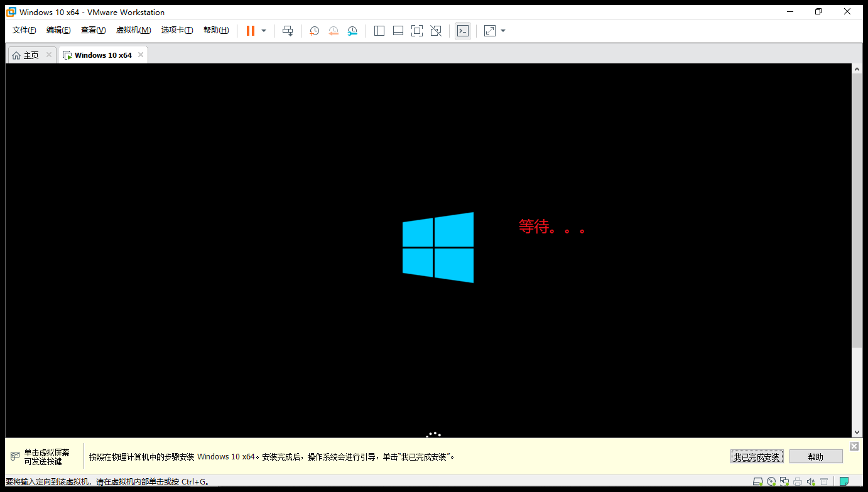Toggle the console view button
This screenshot has height=492, width=868.
tap(463, 31)
